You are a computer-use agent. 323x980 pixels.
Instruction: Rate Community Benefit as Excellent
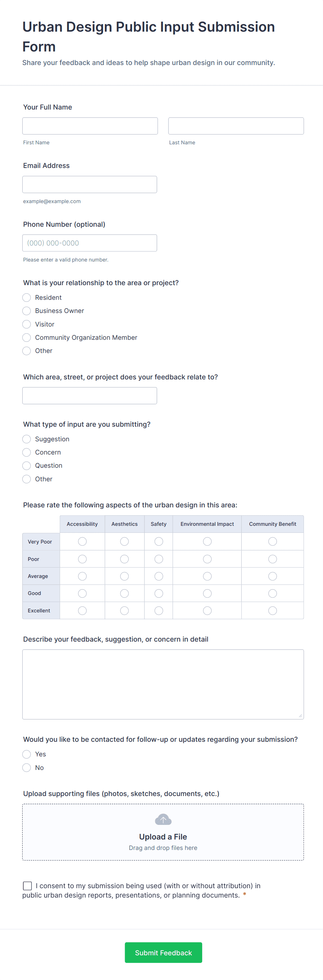tap(272, 611)
